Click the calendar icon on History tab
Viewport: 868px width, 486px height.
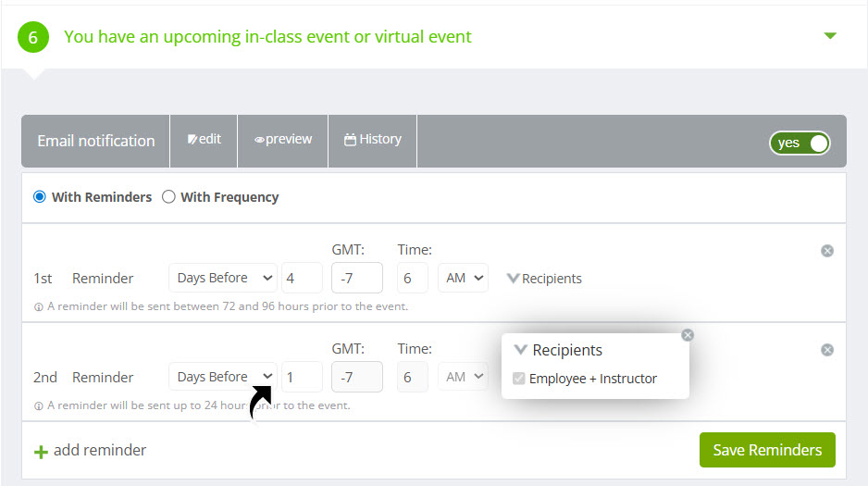pyautogui.click(x=350, y=140)
